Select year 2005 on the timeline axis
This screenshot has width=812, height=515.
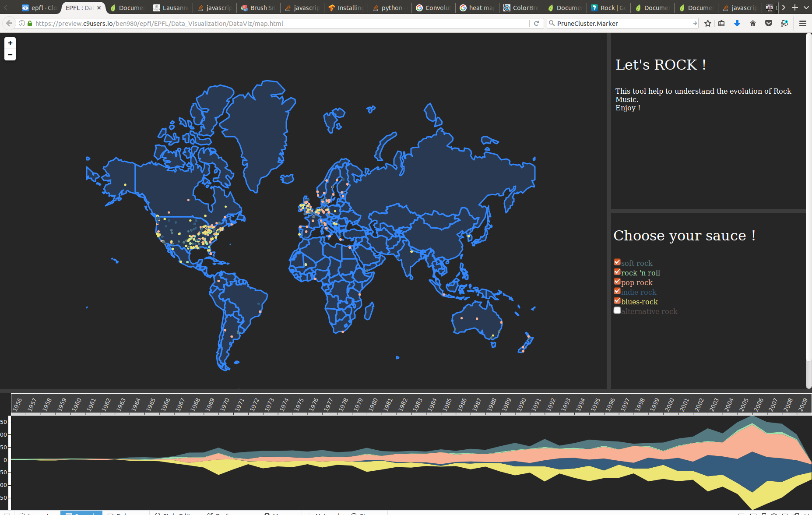tap(744, 404)
